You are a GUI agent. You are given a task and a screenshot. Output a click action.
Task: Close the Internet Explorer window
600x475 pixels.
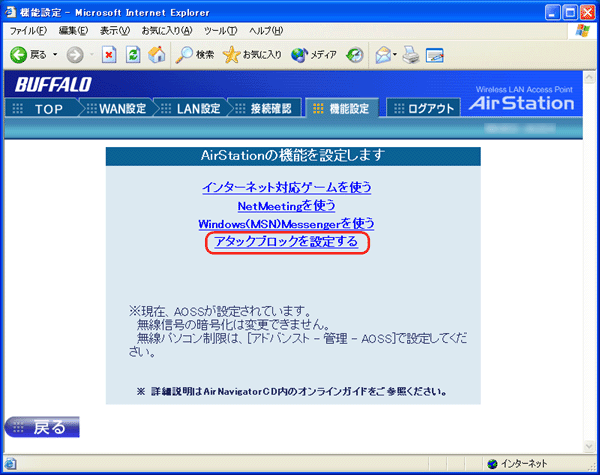tap(587, 13)
